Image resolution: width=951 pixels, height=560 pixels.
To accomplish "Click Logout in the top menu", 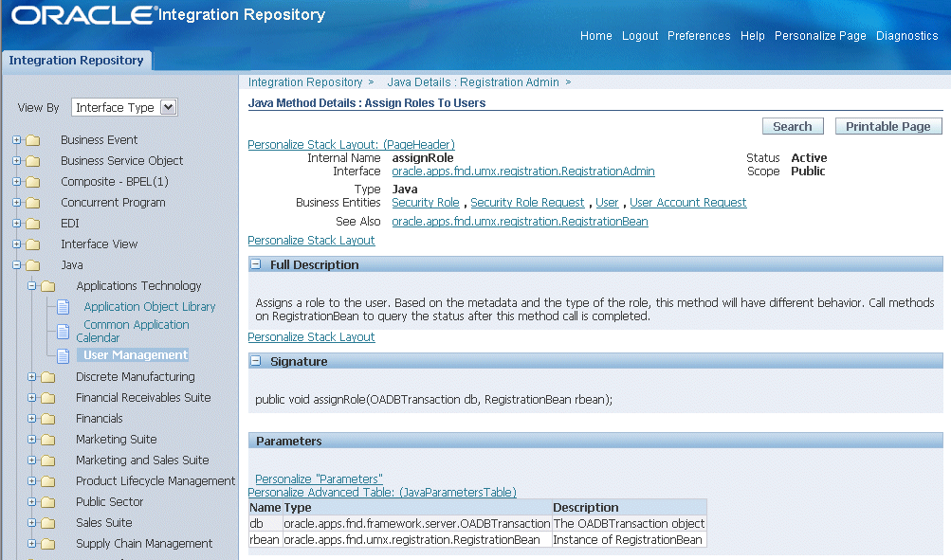I will pos(640,36).
